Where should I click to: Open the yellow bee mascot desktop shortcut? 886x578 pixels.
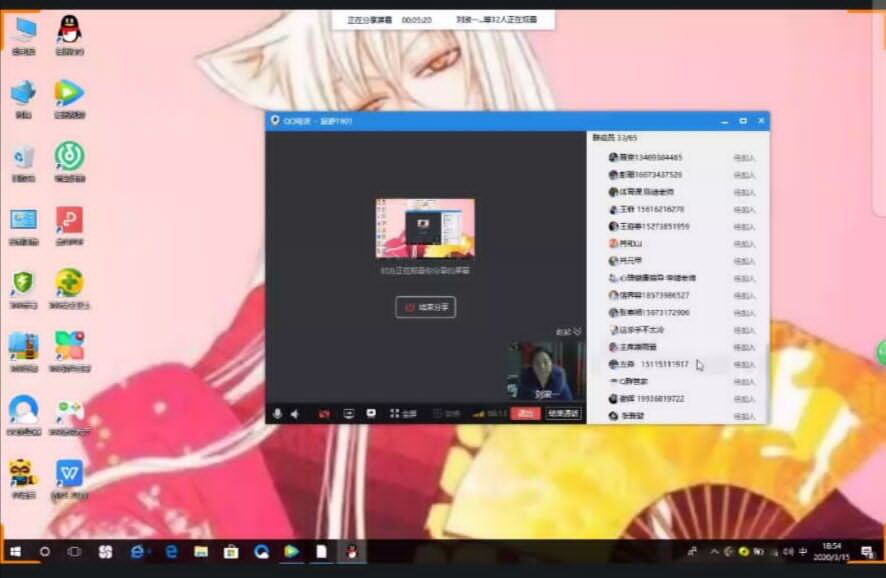click(x=24, y=479)
